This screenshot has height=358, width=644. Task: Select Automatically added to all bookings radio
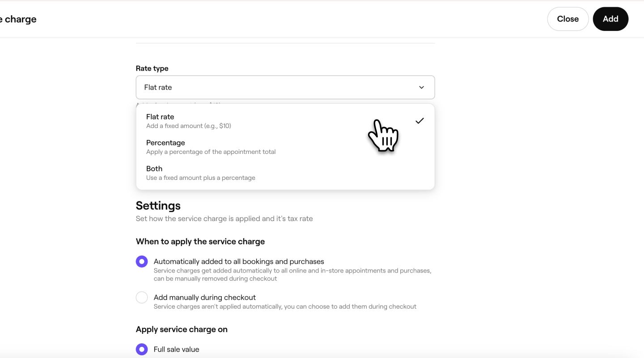(142, 261)
